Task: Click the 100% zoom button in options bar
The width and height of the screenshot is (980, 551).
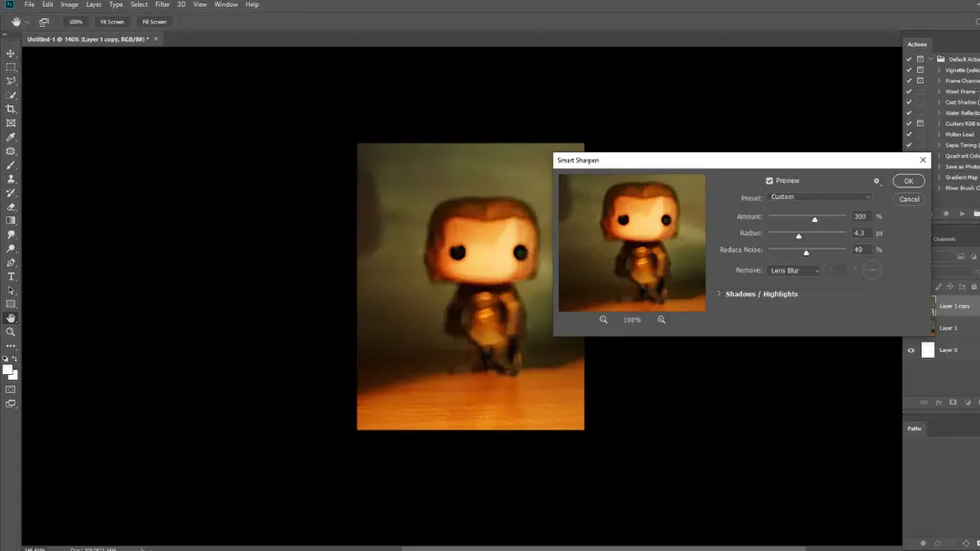Action: tap(76, 22)
